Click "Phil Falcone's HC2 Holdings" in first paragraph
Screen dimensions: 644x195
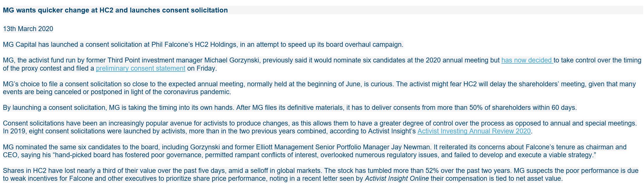pos(194,45)
